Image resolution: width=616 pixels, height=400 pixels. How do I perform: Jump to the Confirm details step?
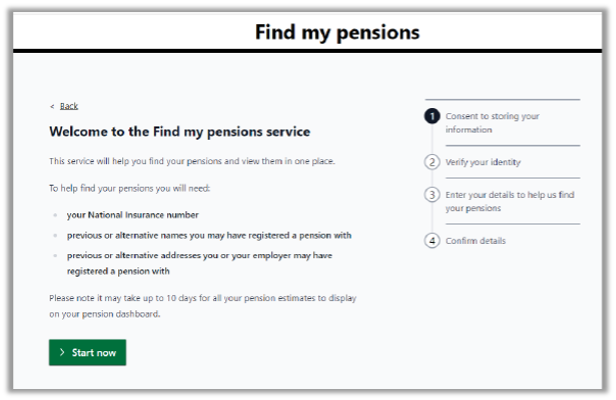476,241
